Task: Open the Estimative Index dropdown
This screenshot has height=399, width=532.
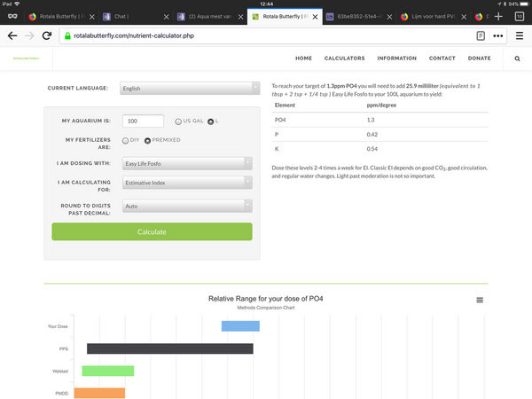Action: click(187, 184)
